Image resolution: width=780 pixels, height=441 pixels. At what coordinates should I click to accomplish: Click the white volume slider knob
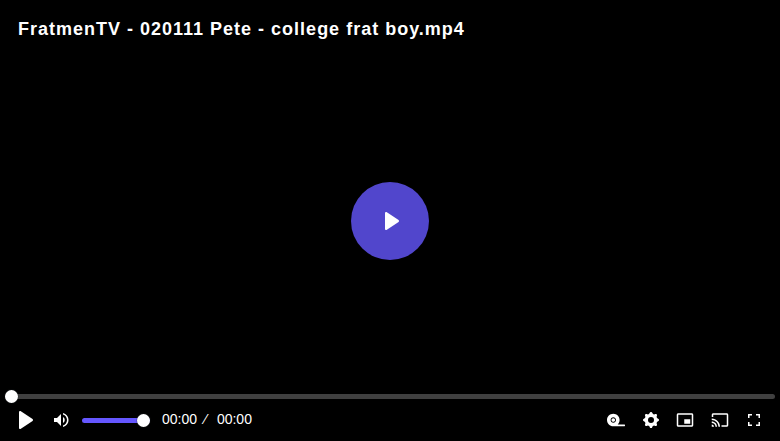pyautogui.click(x=143, y=421)
